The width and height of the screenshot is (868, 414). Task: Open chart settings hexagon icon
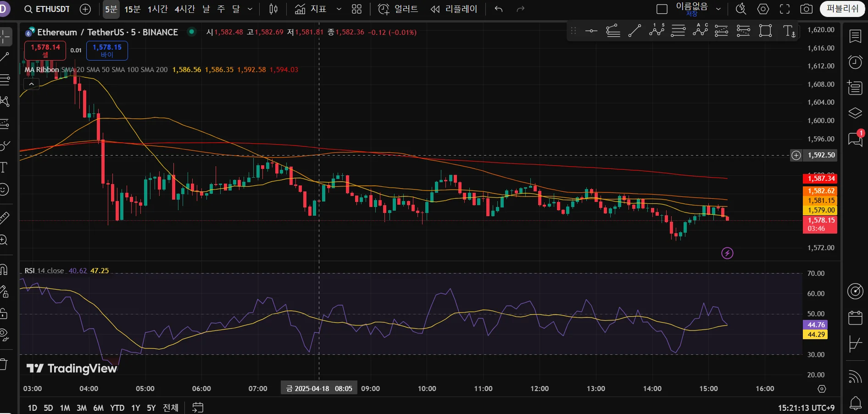pos(763,9)
